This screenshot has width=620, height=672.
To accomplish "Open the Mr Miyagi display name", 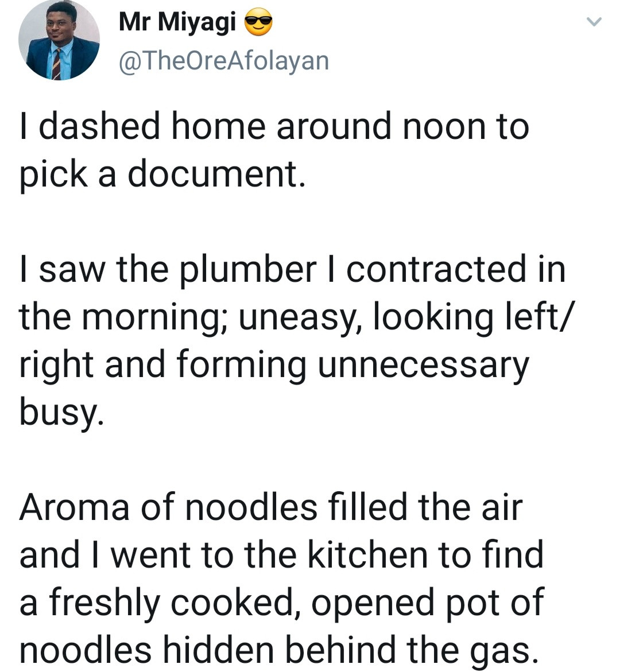I will [177, 22].
